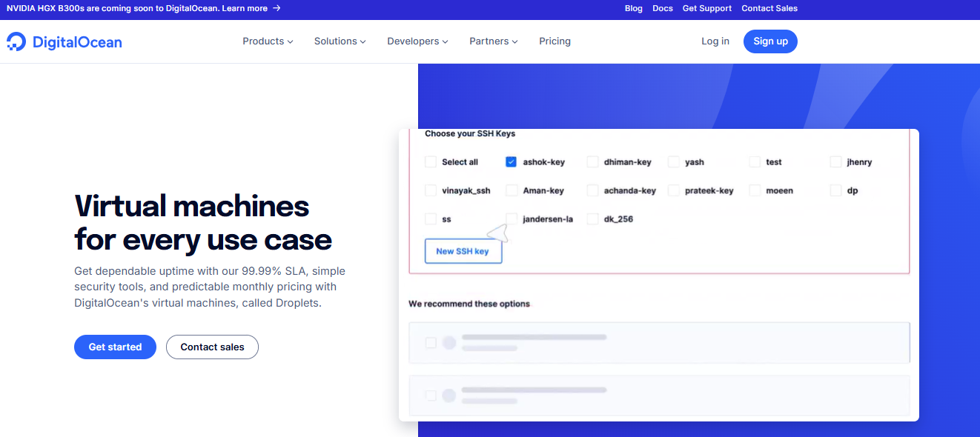Select the dk_256 SSH key
The image size is (980, 437).
[592, 218]
